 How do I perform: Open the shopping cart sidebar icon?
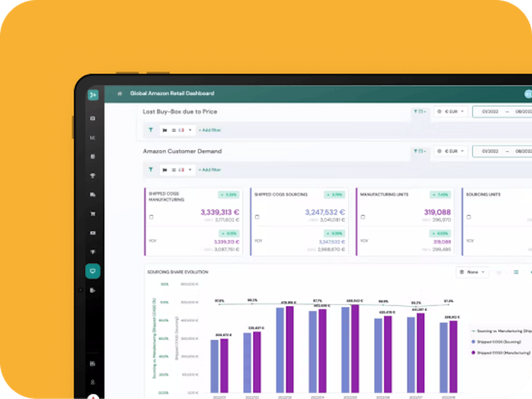93,214
